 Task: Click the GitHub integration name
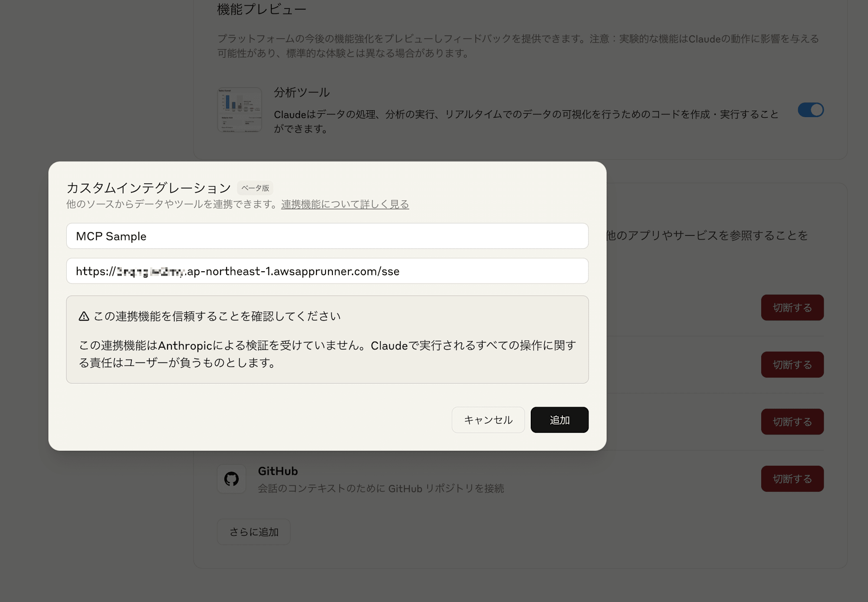(x=278, y=471)
